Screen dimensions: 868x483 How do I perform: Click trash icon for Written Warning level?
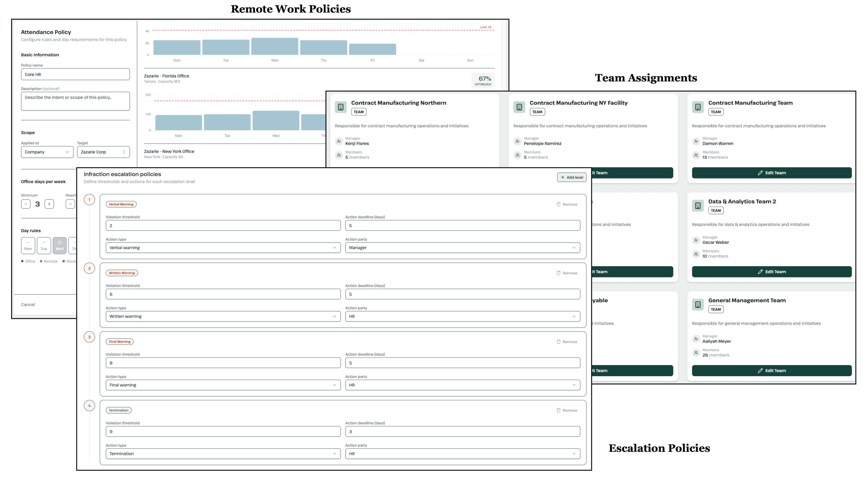point(558,273)
